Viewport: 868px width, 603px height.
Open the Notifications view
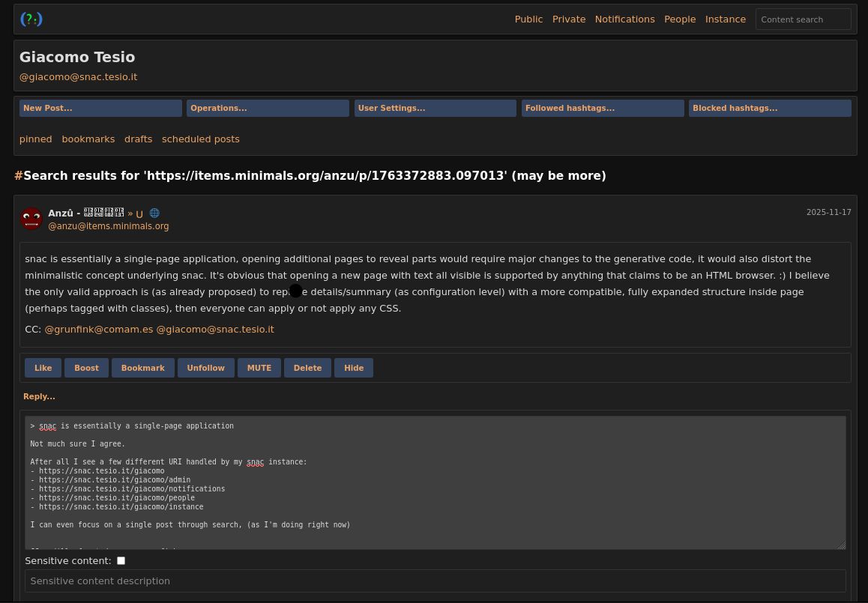pyautogui.click(x=624, y=19)
